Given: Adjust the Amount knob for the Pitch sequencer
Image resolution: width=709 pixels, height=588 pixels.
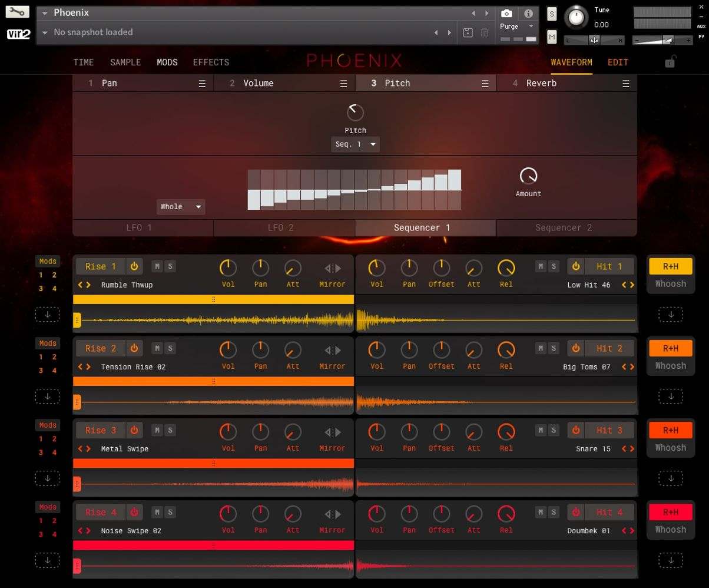Looking at the screenshot, I should click(528, 176).
